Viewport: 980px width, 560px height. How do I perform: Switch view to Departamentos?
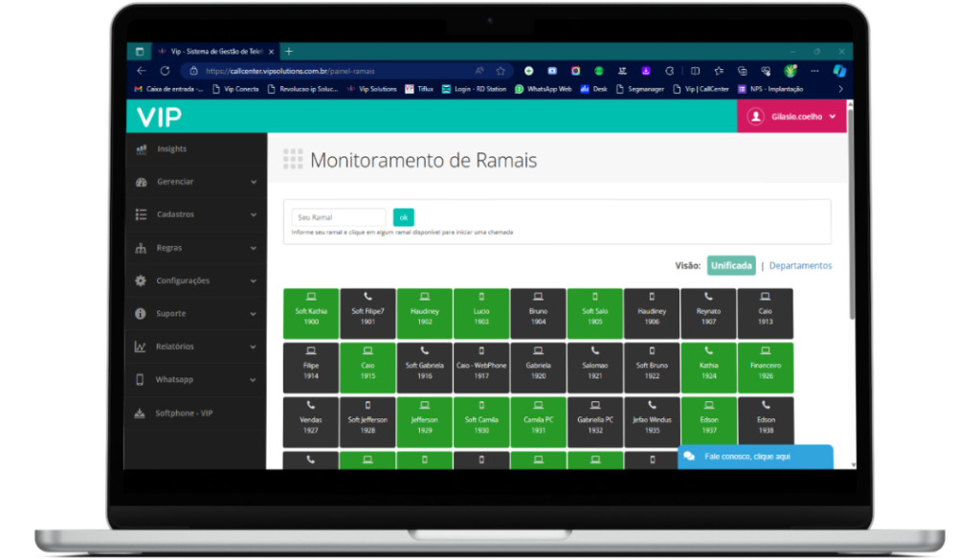tap(800, 265)
